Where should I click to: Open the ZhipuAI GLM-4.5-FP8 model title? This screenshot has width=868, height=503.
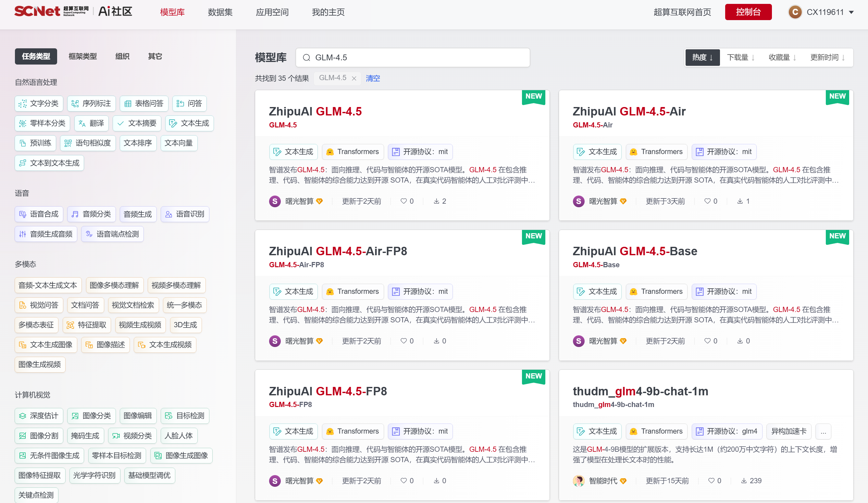click(x=328, y=391)
